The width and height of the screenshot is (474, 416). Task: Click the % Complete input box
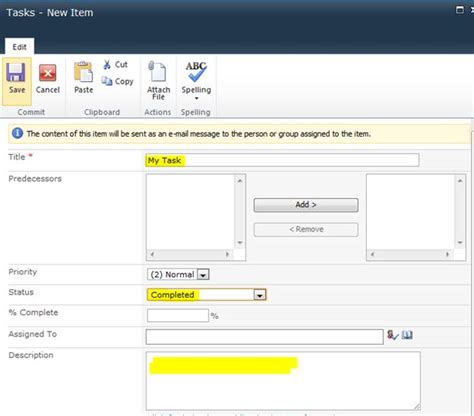[178, 315]
